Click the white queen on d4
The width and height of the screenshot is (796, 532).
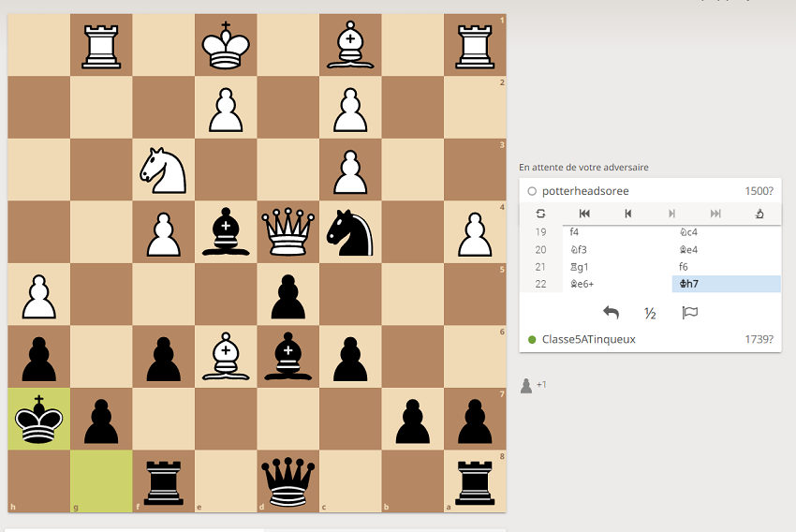coord(287,232)
